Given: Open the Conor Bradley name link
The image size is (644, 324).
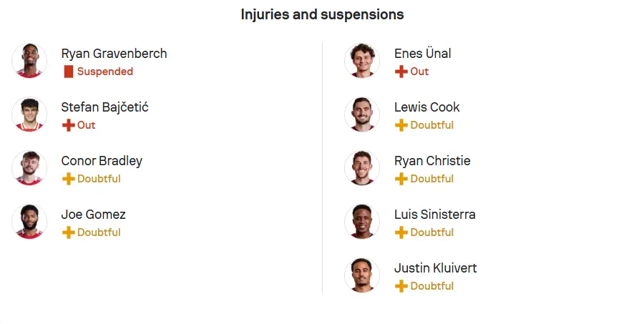Looking at the screenshot, I should [x=102, y=161].
